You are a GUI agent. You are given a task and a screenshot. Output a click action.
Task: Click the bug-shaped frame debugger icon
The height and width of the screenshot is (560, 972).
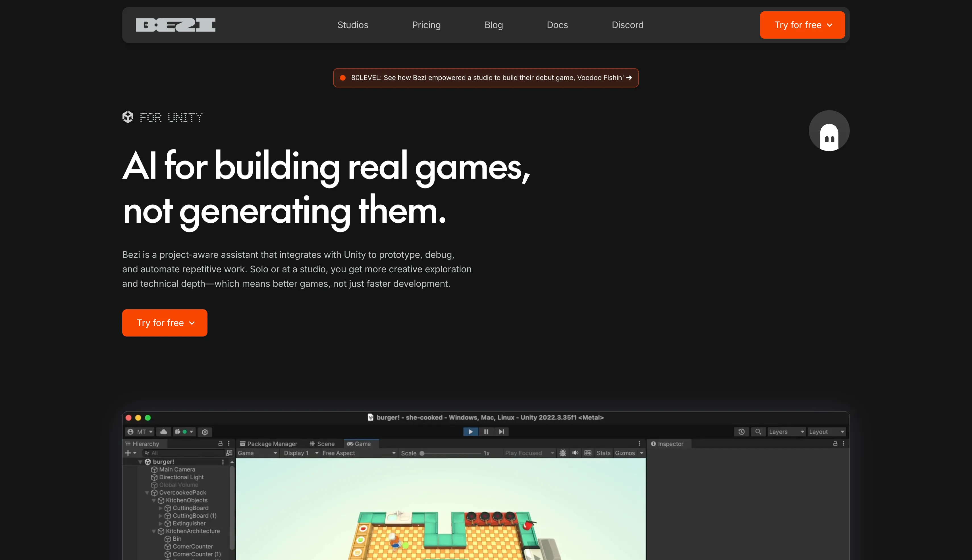coord(562,453)
